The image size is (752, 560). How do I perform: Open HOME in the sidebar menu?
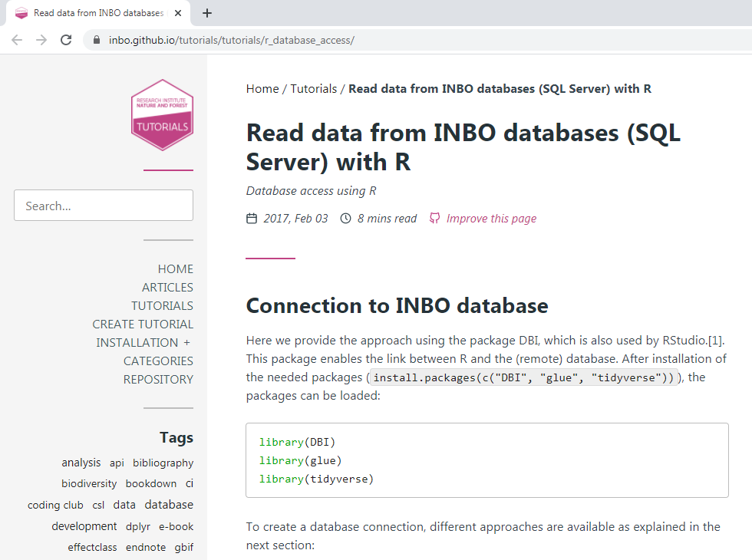pyautogui.click(x=176, y=269)
